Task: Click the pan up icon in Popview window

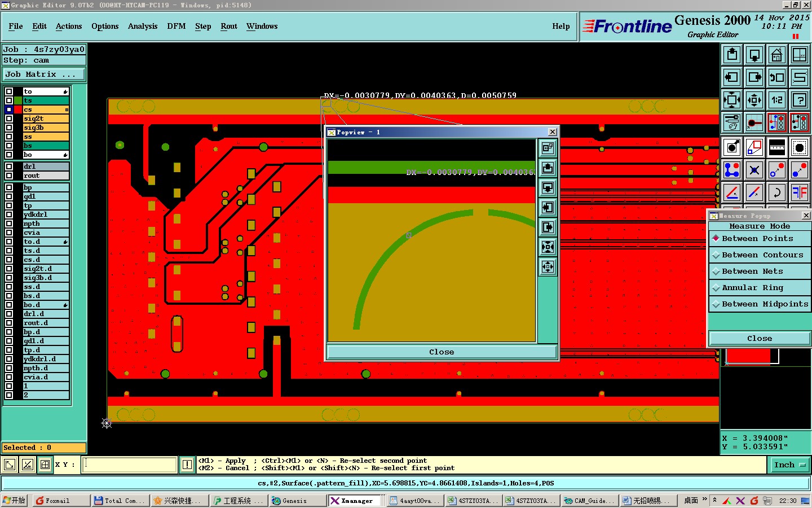Action: [548, 168]
